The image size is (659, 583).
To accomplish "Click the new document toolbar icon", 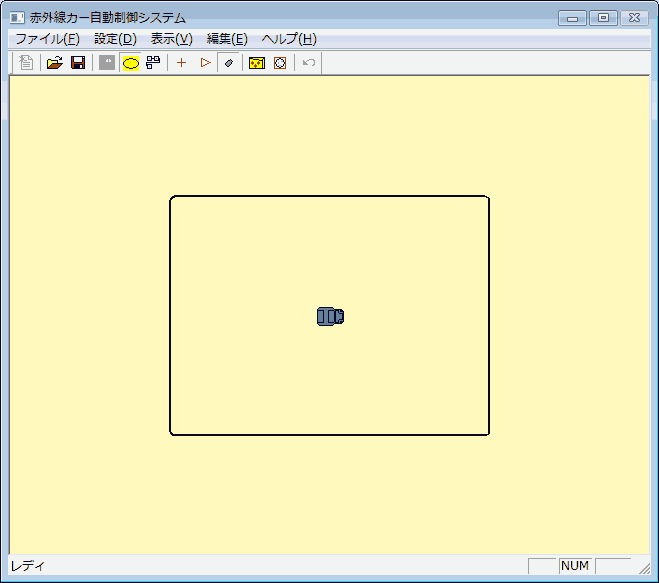I will (26, 63).
